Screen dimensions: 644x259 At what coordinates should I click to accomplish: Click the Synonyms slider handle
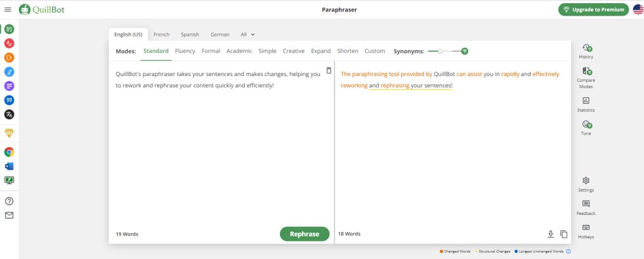coord(440,52)
